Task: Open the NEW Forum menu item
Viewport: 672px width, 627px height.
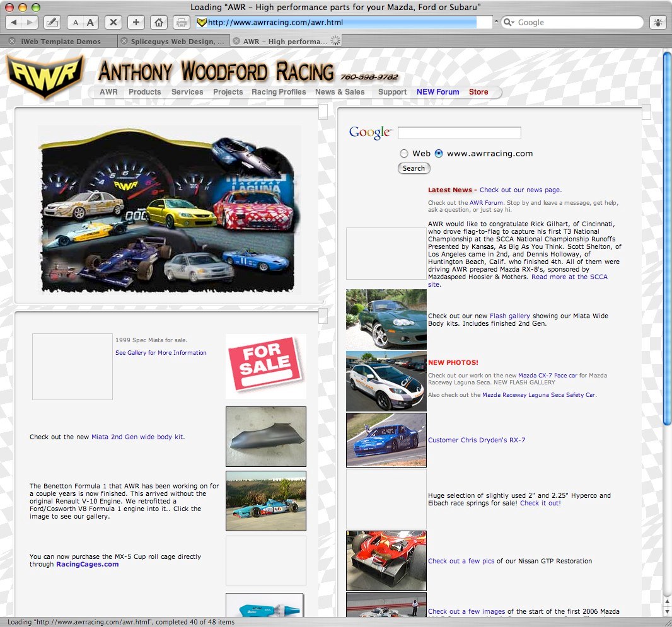Action: 437,91
